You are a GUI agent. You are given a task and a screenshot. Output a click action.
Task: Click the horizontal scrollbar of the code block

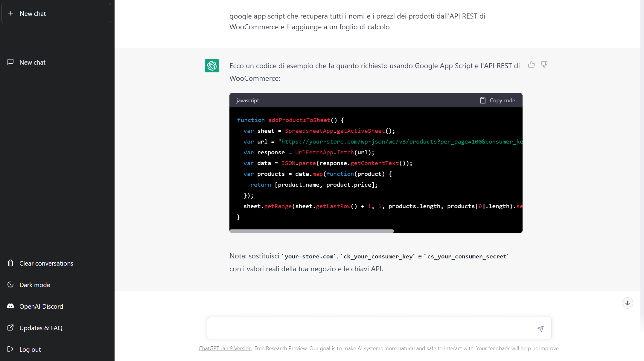[x=311, y=231]
